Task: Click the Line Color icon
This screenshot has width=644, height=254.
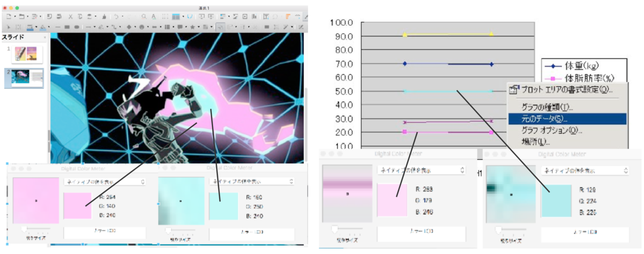Action: [x=30, y=27]
